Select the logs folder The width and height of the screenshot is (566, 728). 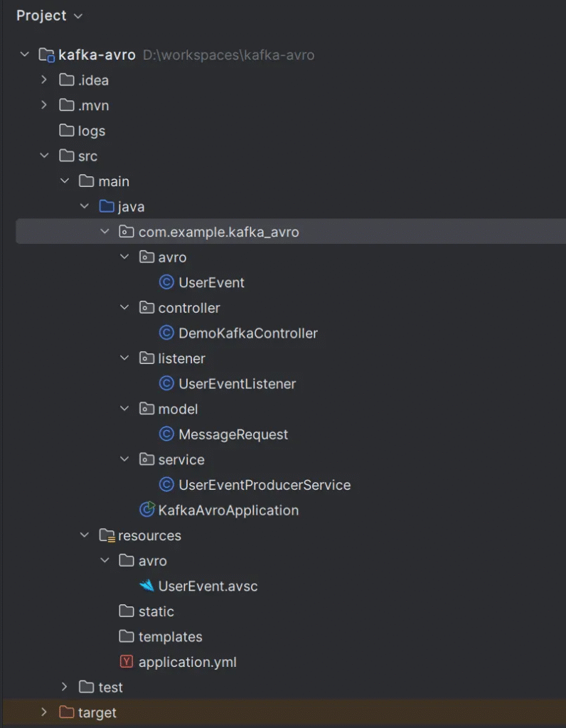(91, 131)
